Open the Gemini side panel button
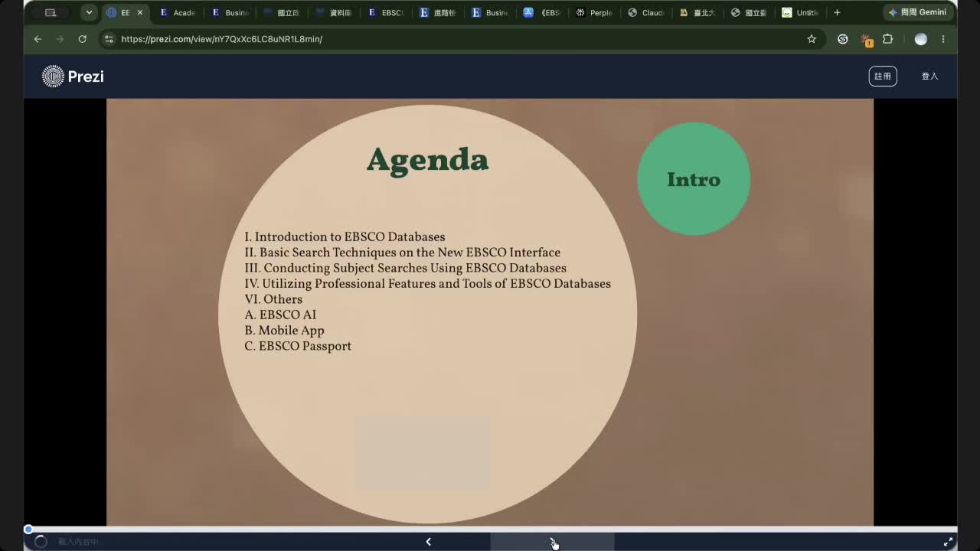Viewport: 980px width, 551px height. click(x=917, y=12)
